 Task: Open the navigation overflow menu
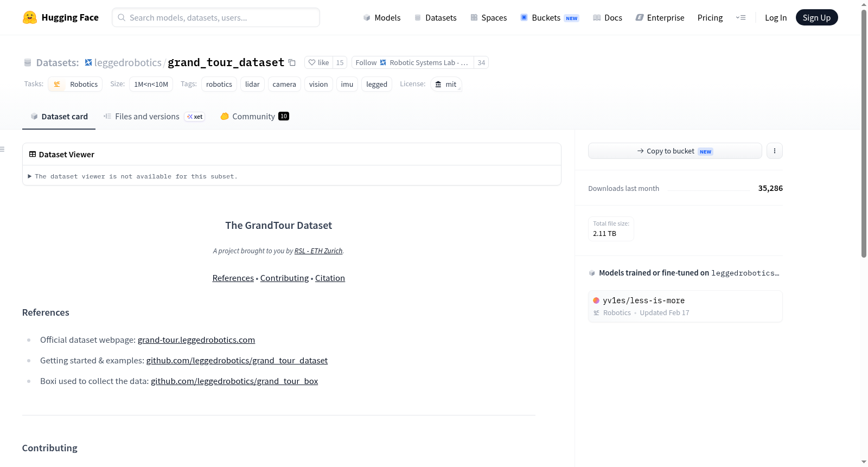741,17
